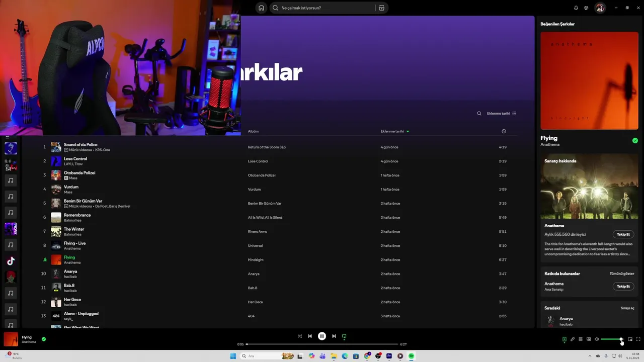The height and width of the screenshot is (362, 644).
Task: Open Google Chrome from the taskbar
Action: (367, 356)
